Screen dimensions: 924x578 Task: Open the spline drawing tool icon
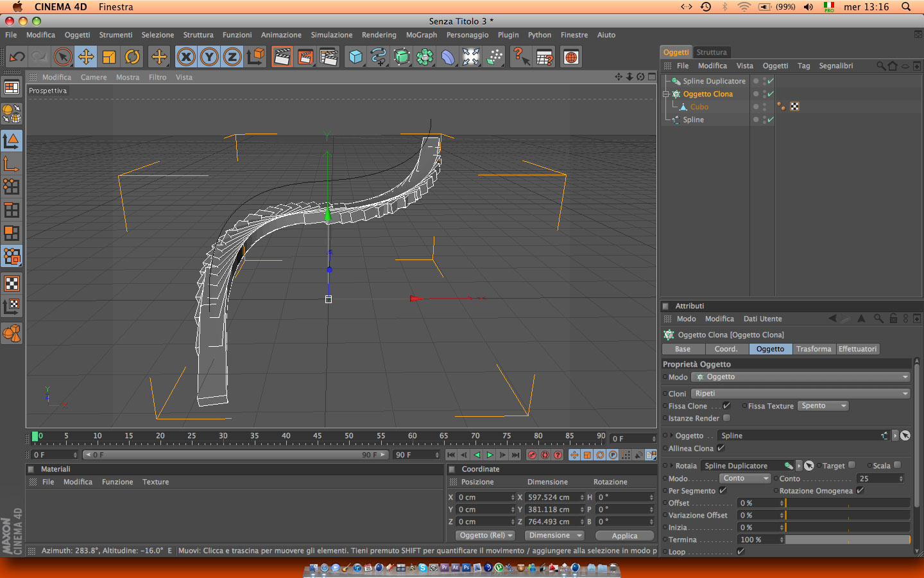click(x=379, y=57)
